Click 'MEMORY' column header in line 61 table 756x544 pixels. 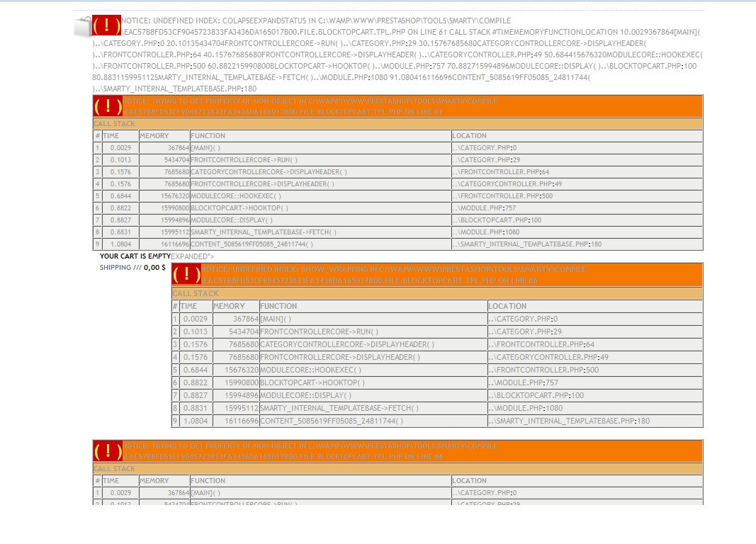pyautogui.click(x=154, y=136)
